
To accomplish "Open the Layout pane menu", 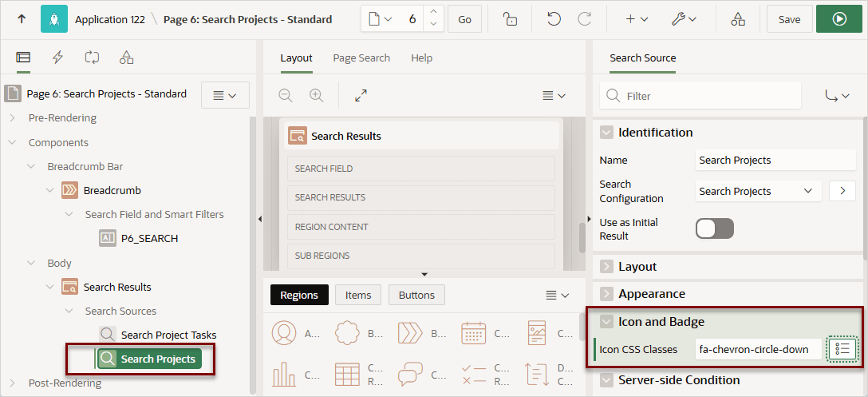I will (x=554, y=95).
